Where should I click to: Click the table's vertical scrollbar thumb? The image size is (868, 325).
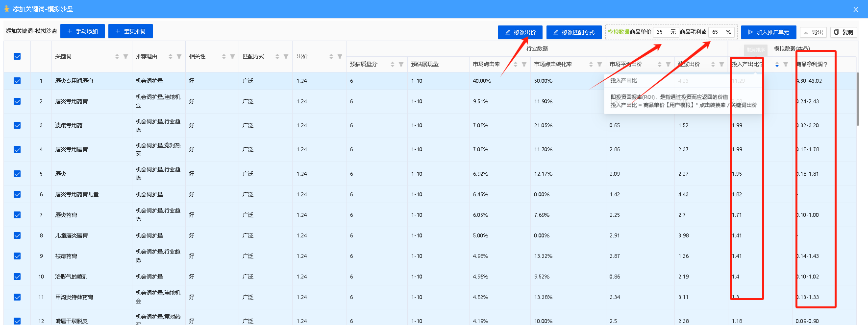tap(858, 99)
